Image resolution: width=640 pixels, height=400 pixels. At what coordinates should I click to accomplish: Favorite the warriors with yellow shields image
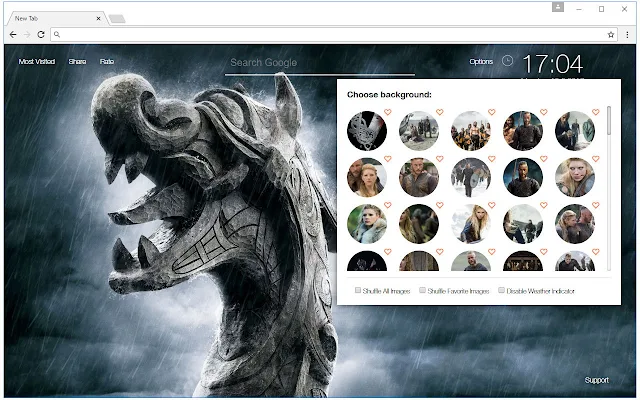coord(491,112)
